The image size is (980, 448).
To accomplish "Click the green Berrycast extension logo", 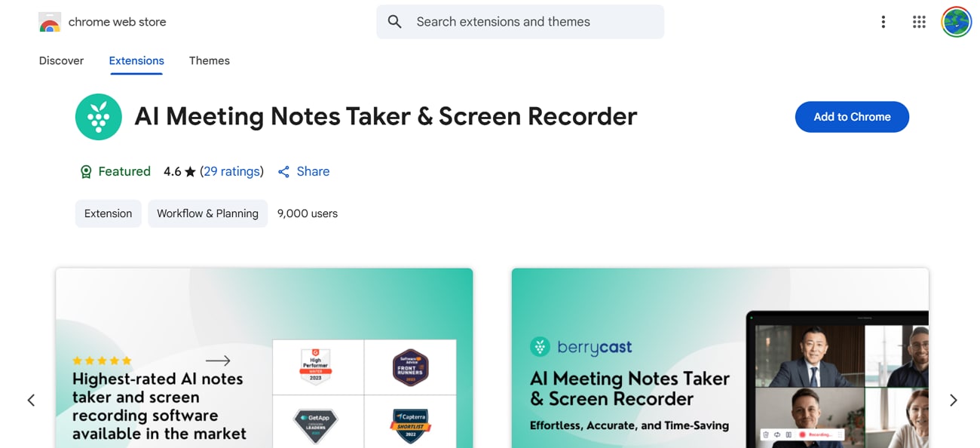I will tap(99, 117).
